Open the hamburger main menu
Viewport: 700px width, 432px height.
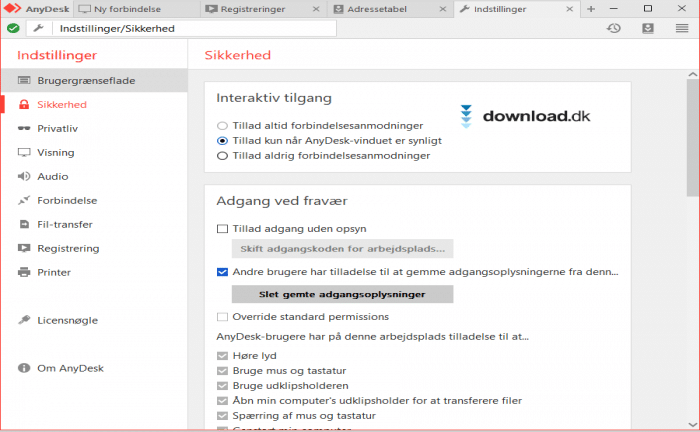pyautogui.click(x=682, y=29)
